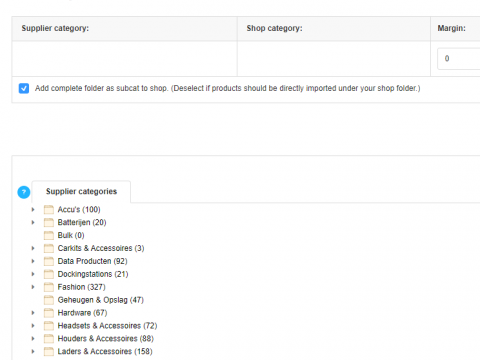The width and height of the screenshot is (480, 360).
Task: Select Houders & Accessoires (88) category
Action: [106, 339]
